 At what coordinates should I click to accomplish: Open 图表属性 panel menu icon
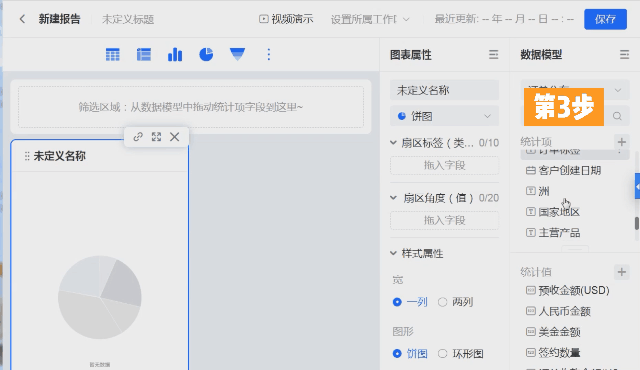[493, 55]
